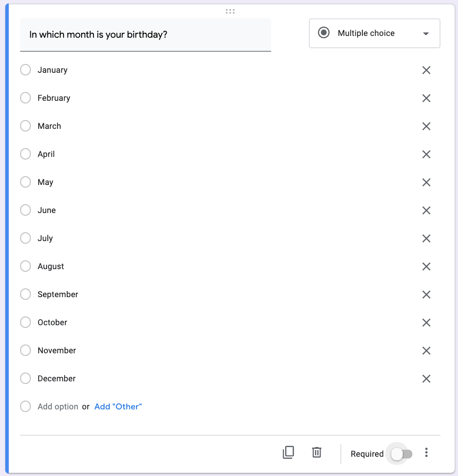Click the dropdown arrow beside Multiple choice
Screen dimensions: 458x476
coord(426,34)
